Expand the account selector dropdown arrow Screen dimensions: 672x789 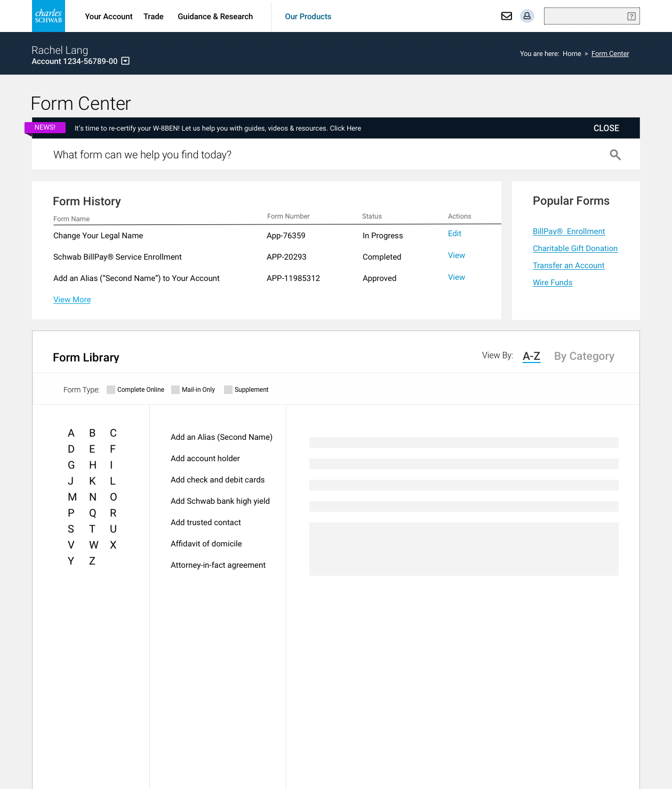click(125, 61)
